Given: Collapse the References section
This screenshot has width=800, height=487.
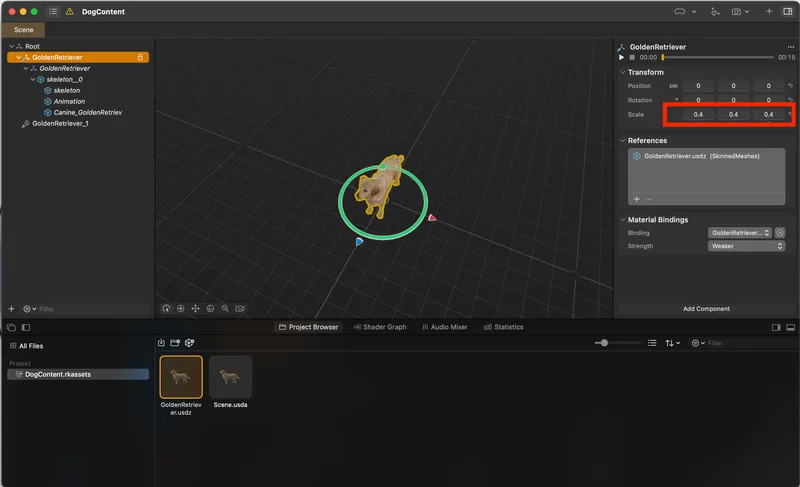Looking at the screenshot, I should tap(622, 140).
